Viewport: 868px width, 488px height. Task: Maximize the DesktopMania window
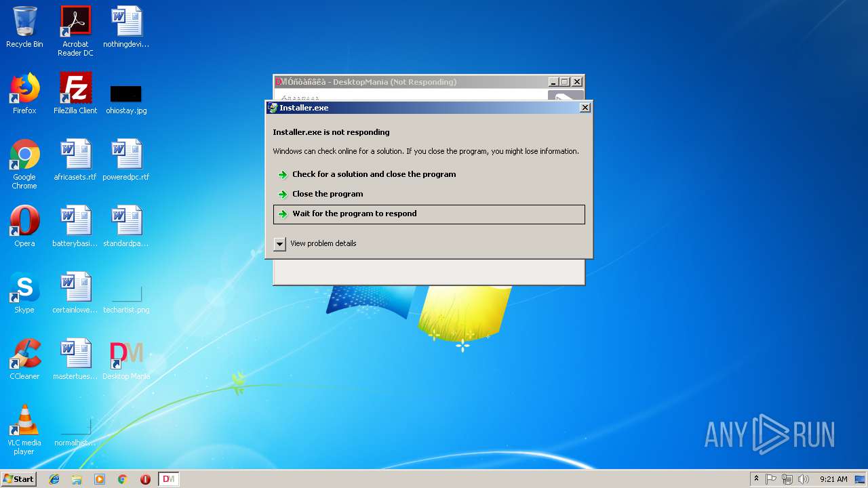[x=564, y=82]
